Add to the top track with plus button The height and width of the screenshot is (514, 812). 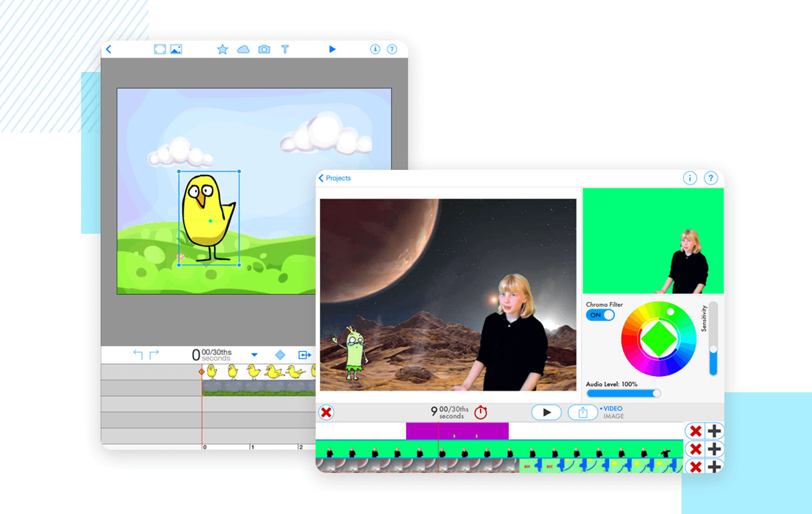pos(715,431)
